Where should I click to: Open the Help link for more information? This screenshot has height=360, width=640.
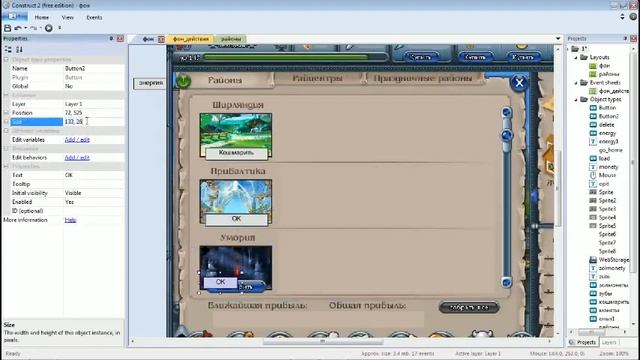(70, 220)
